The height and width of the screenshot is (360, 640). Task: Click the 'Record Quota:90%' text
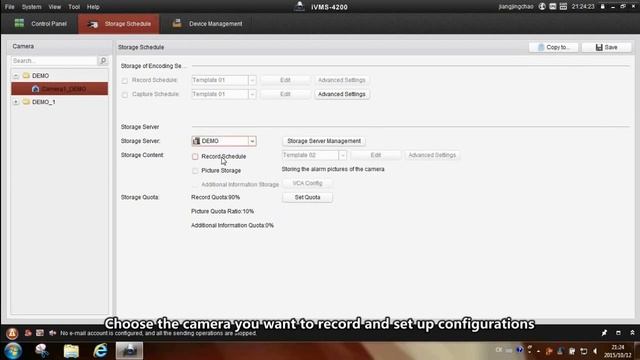point(216,197)
